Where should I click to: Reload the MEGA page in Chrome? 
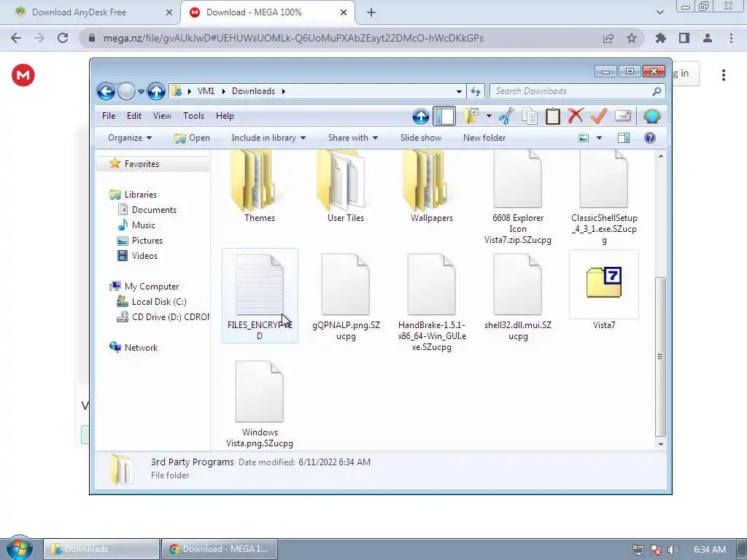click(x=63, y=38)
